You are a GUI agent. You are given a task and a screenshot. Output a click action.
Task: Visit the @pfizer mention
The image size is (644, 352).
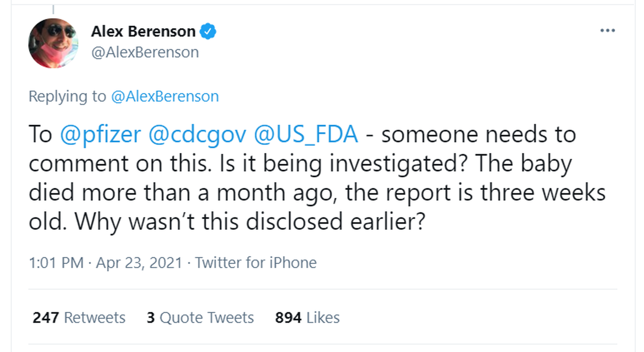point(100,134)
